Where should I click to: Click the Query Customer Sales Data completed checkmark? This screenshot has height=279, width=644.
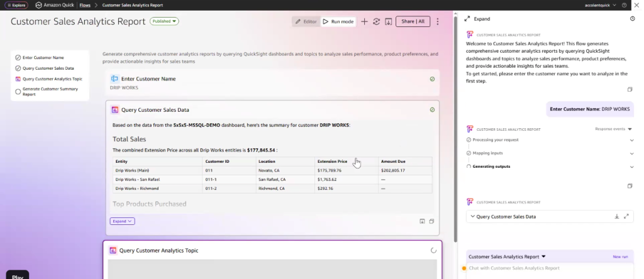click(x=432, y=109)
